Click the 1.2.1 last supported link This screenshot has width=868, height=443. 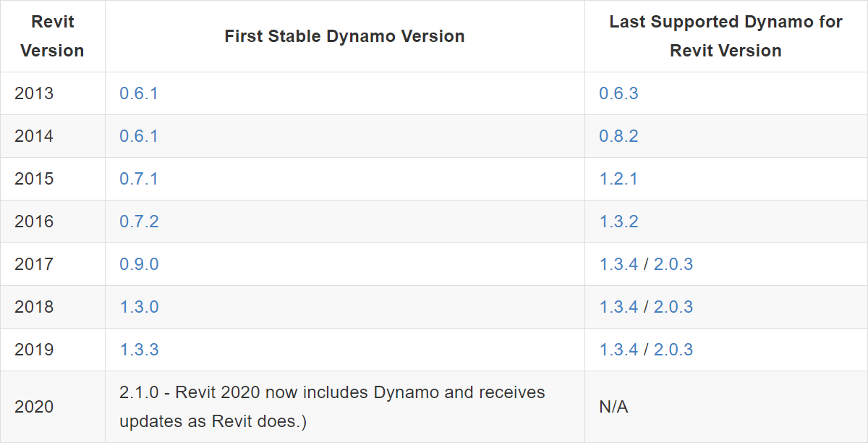(x=618, y=179)
